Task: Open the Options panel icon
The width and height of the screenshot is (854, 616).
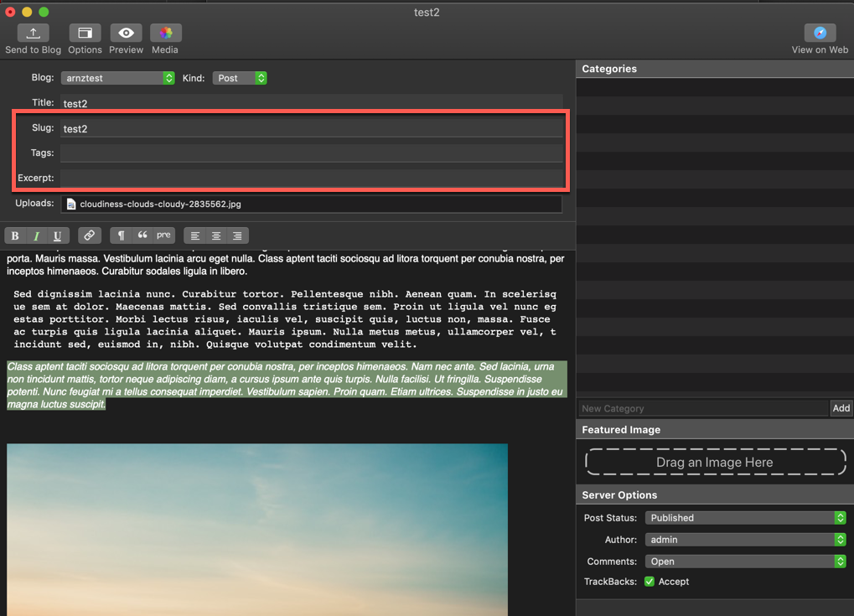Action: click(85, 34)
